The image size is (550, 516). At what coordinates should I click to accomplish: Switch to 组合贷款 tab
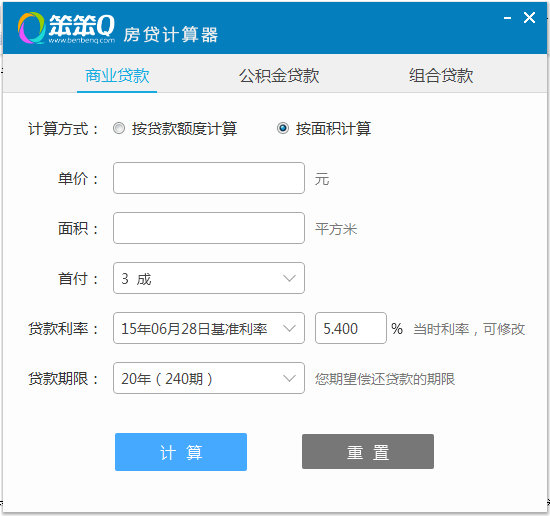point(441,75)
